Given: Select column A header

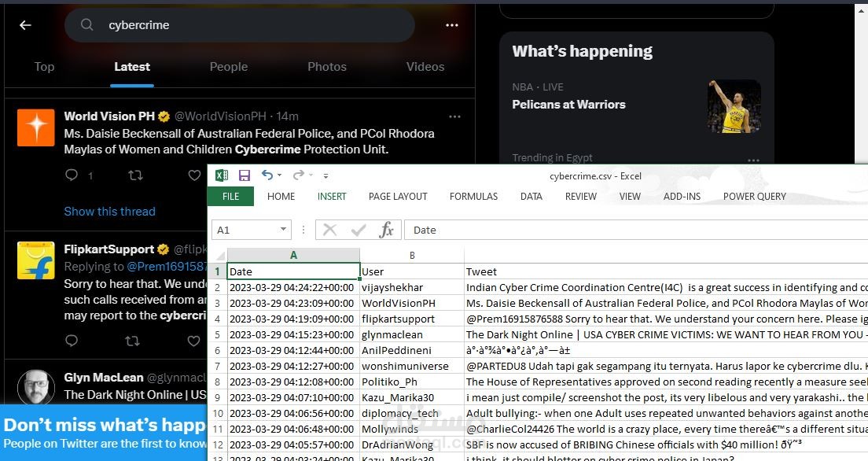Looking at the screenshot, I should (293, 255).
